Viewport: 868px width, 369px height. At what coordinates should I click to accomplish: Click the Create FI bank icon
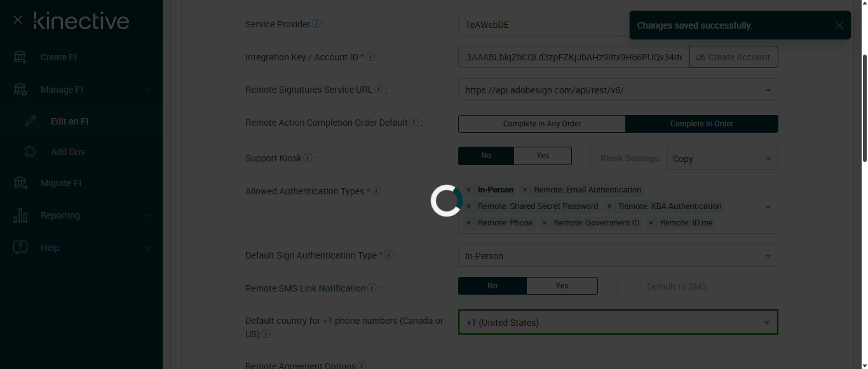[20, 57]
